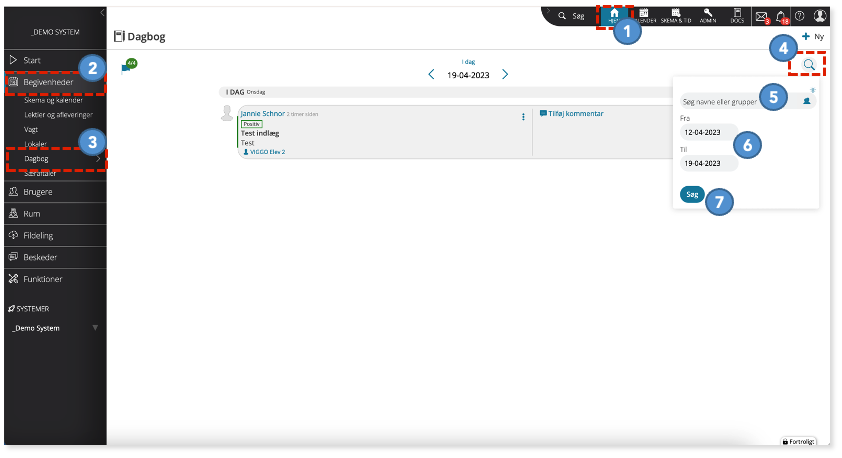Click the Test indlæg entry title
This screenshot has height=458, width=842.
(260, 133)
